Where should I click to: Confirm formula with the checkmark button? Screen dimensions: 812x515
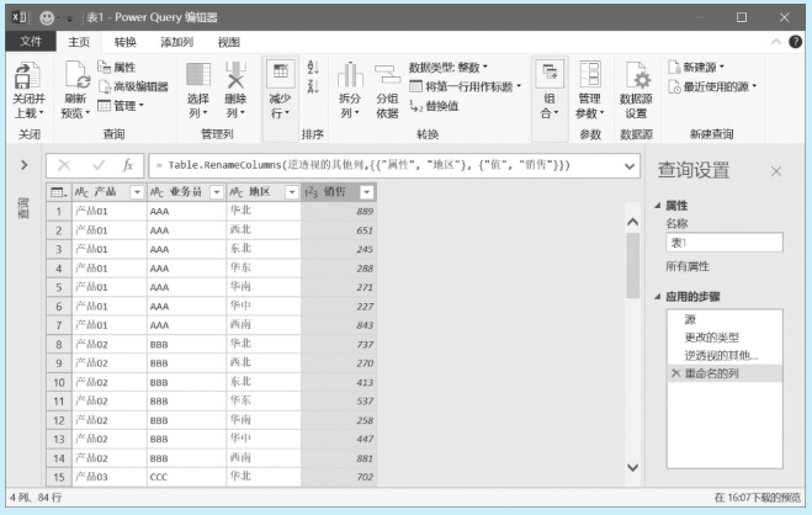click(x=98, y=166)
